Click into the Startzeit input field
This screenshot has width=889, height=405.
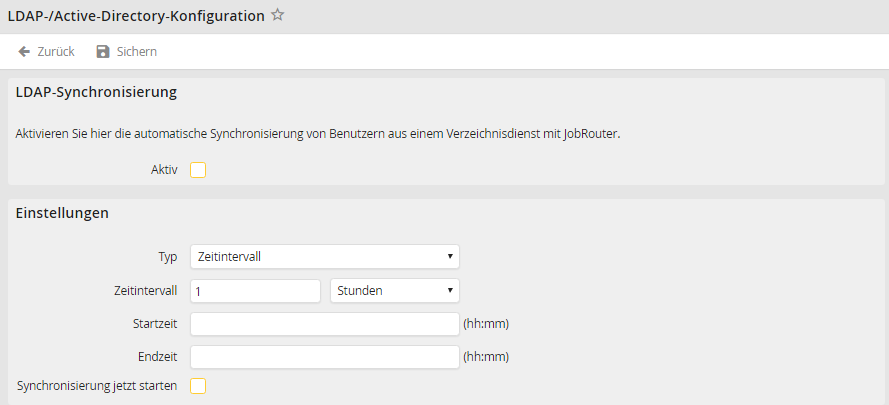pyautogui.click(x=324, y=324)
